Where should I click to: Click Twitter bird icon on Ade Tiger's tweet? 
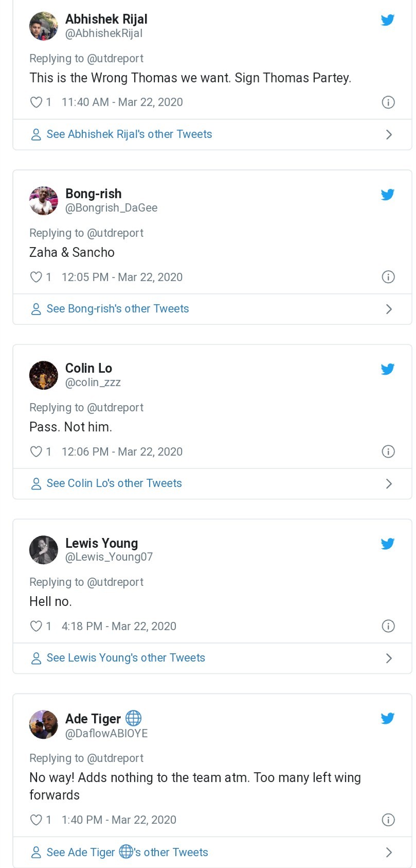coord(388,718)
